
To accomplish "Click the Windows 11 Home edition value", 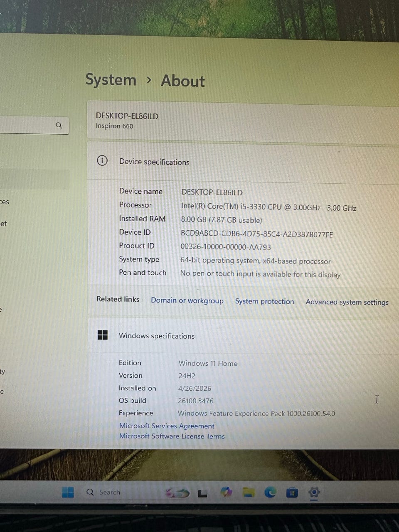I will [x=208, y=363].
